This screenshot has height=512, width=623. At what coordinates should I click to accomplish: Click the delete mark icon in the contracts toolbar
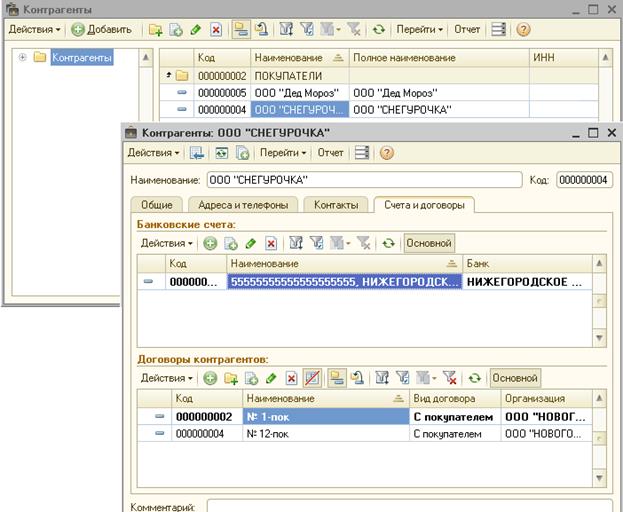pos(291,379)
